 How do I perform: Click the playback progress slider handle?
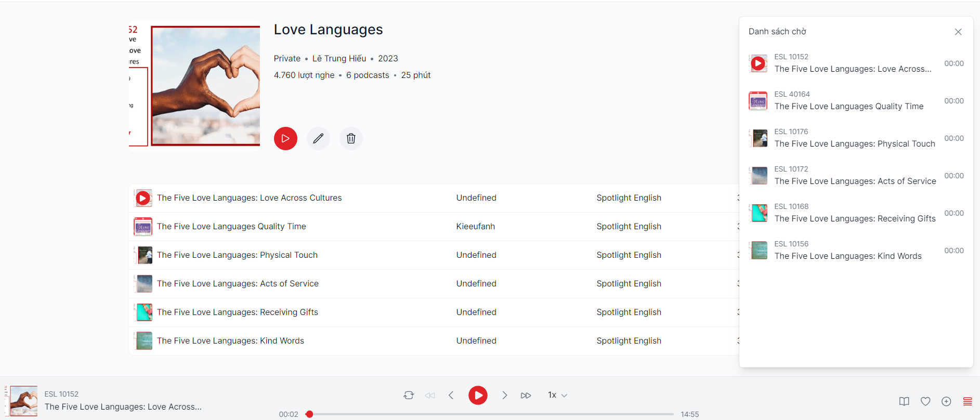click(309, 414)
